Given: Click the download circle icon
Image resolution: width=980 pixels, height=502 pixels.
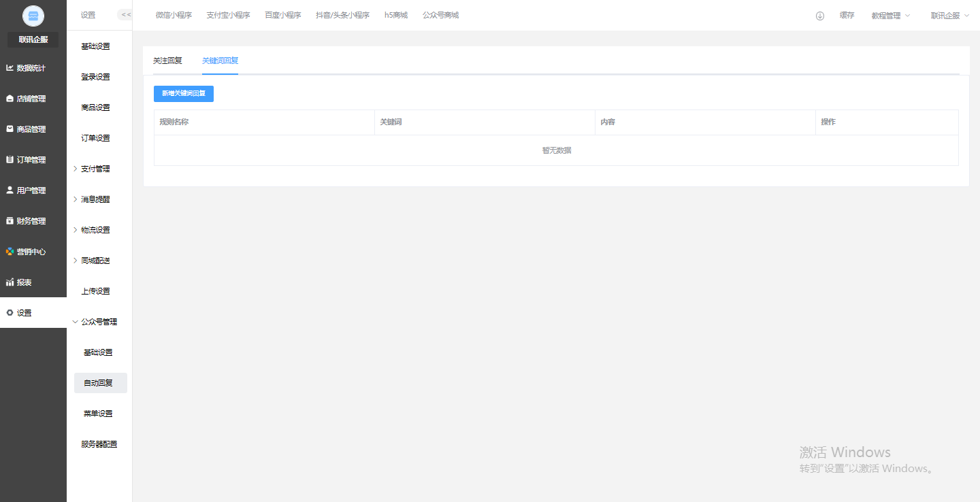Looking at the screenshot, I should tap(820, 16).
